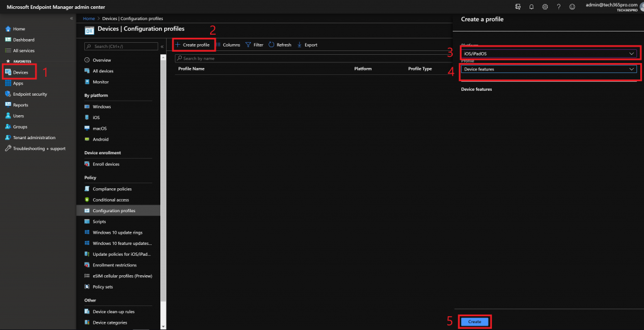Click the notifications bell icon
644x330 pixels.
pos(531,6)
